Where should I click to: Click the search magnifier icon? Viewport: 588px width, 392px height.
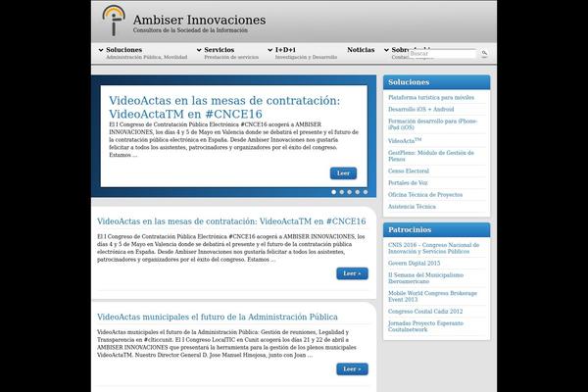click(x=484, y=53)
